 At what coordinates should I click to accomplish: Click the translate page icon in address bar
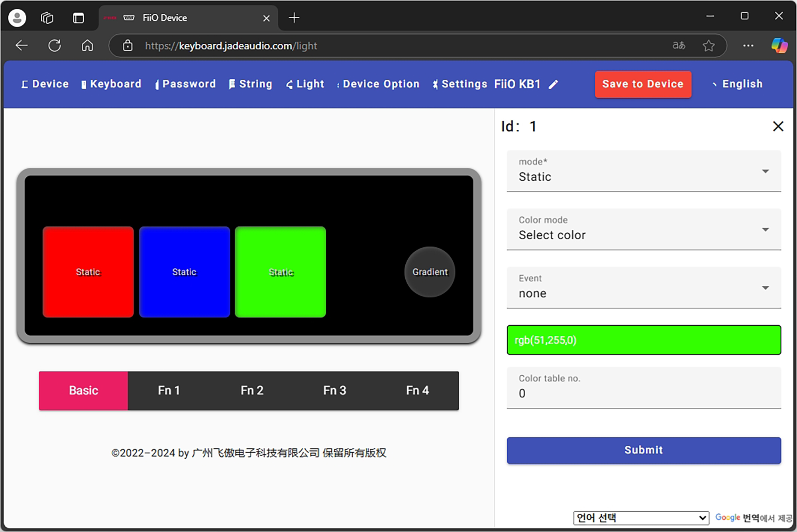(x=679, y=46)
